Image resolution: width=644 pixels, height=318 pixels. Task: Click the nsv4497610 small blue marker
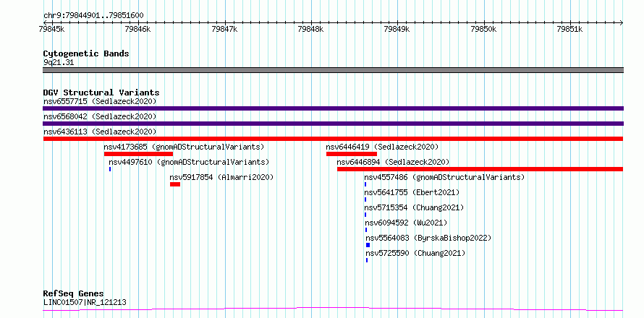point(110,169)
